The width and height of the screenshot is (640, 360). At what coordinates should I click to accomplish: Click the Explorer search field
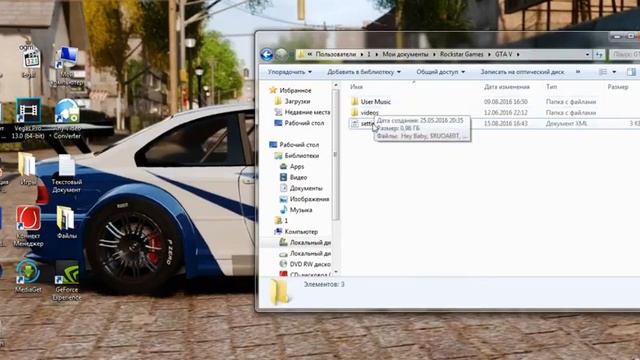(x=624, y=54)
